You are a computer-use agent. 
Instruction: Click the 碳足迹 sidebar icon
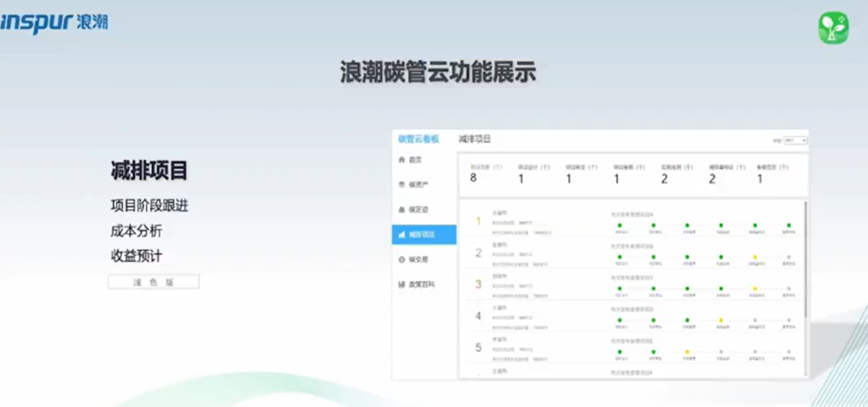[x=402, y=210]
